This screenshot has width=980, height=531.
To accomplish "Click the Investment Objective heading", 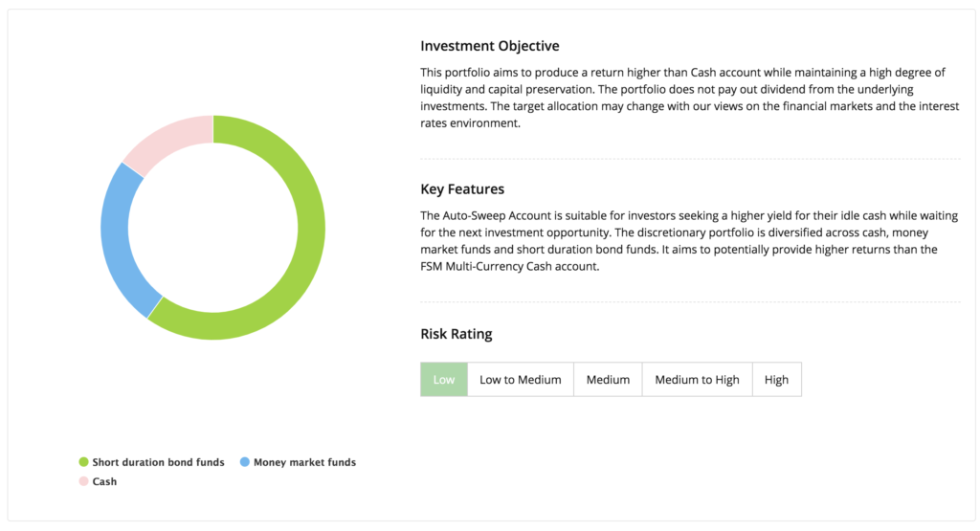I will (x=489, y=46).
